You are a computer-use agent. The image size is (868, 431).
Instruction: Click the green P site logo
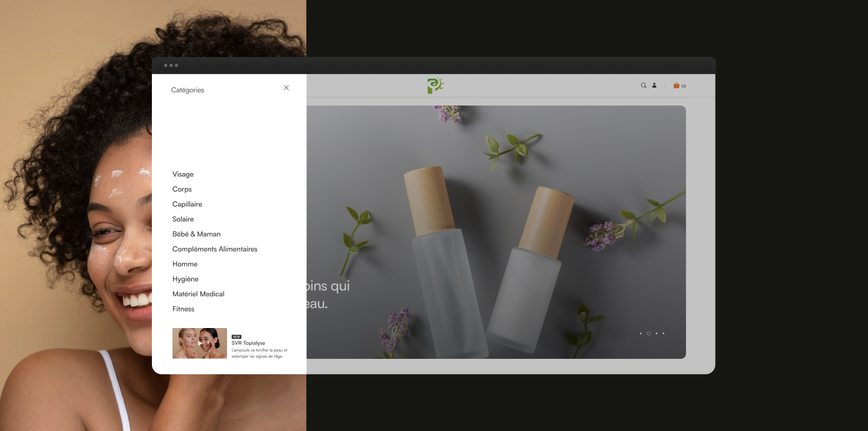pos(435,85)
